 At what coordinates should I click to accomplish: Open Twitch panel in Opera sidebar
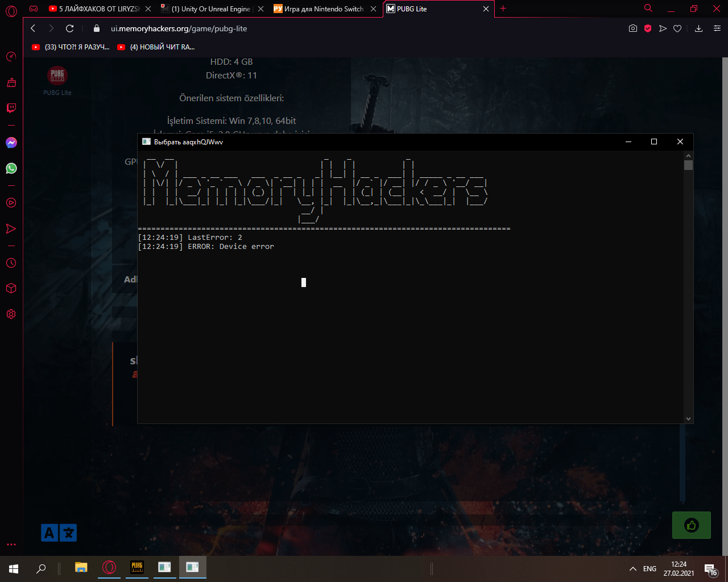click(x=11, y=108)
